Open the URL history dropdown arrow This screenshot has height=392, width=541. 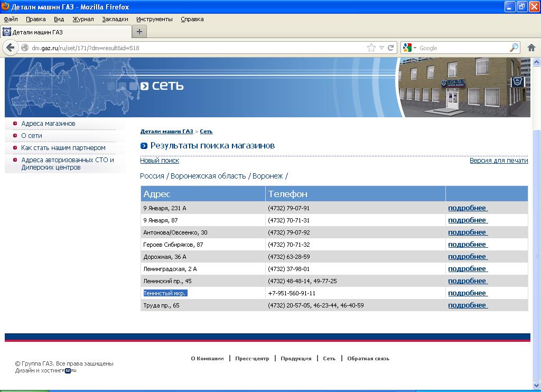coord(381,48)
